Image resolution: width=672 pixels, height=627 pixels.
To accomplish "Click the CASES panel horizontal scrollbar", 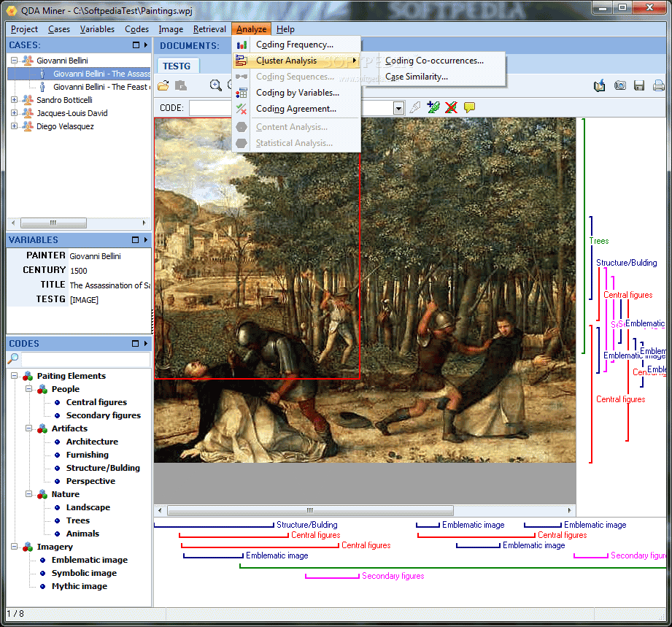I will [78, 223].
